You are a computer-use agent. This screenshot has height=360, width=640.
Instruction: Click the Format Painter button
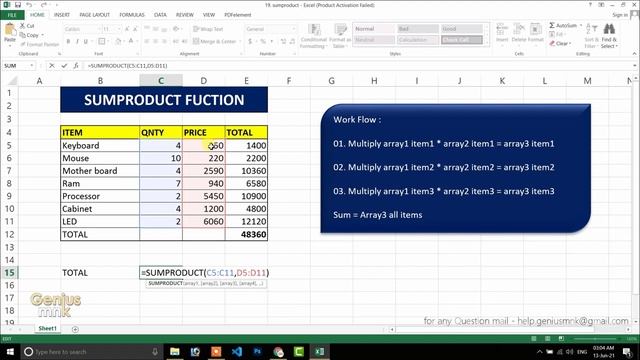[x=39, y=44]
